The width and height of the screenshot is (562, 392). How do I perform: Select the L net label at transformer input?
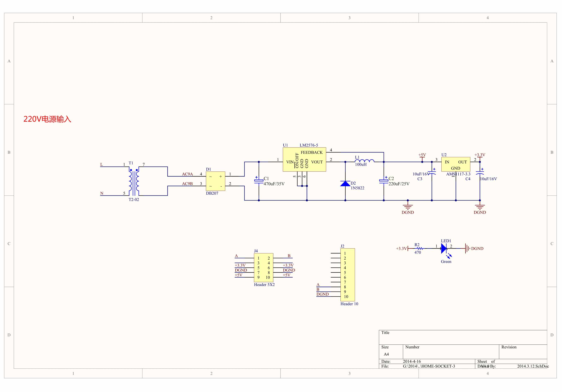[x=101, y=164]
